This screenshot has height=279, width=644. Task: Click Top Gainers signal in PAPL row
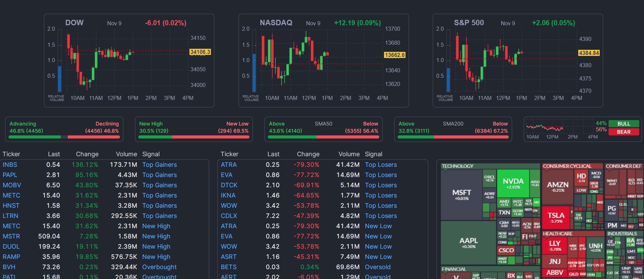159,175
